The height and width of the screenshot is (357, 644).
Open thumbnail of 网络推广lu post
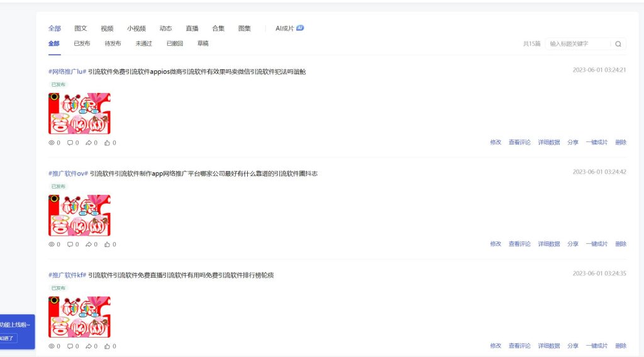point(79,113)
